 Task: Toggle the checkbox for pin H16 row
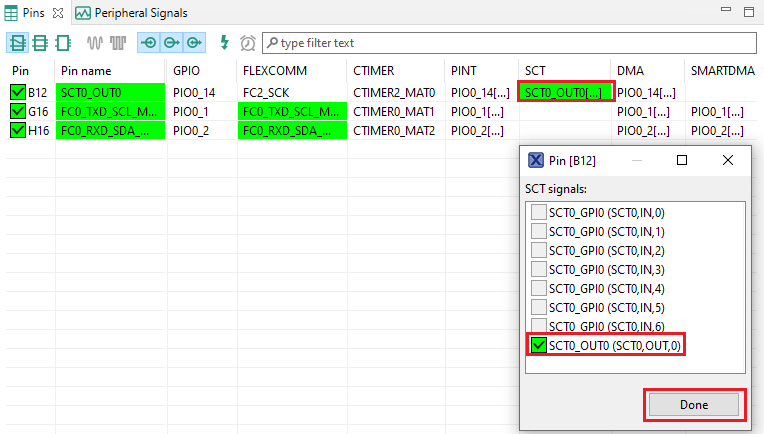pos(18,131)
